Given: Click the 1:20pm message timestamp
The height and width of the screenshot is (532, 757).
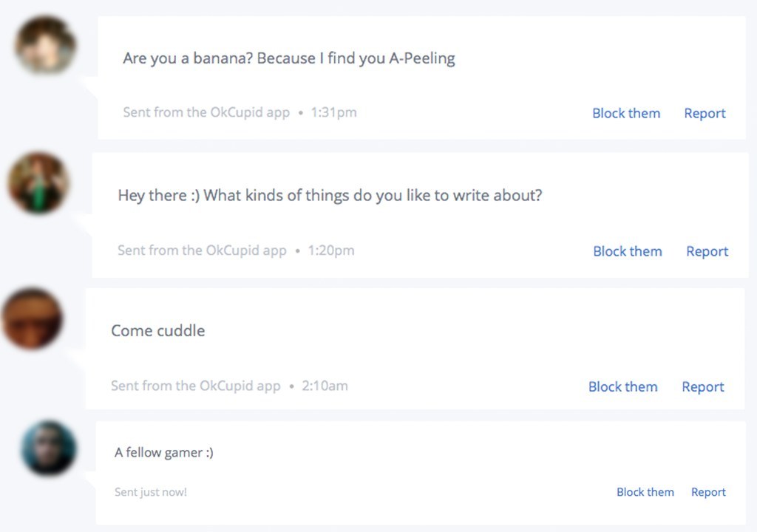Looking at the screenshot, I should (x=330, y=250).
